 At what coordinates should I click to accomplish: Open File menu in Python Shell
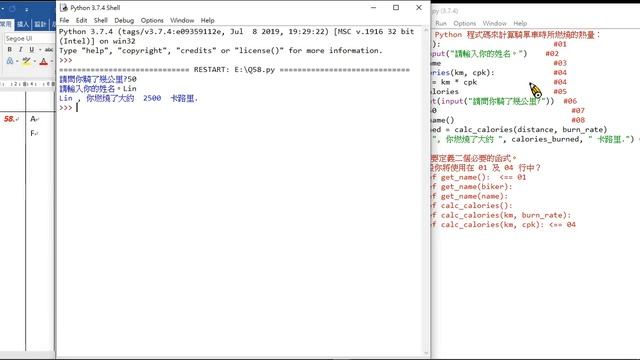click(x=64, y=20)
